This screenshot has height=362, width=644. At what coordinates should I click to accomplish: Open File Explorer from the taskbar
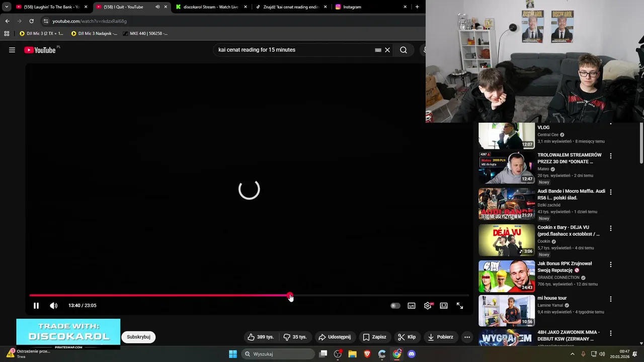coord(352,354)
